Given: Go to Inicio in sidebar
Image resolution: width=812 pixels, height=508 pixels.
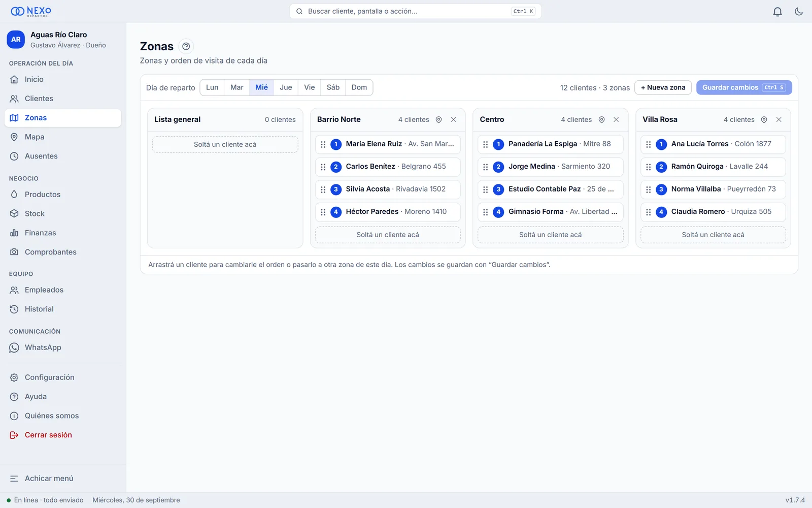Looking at the screenshot, I should pos(63,79).
